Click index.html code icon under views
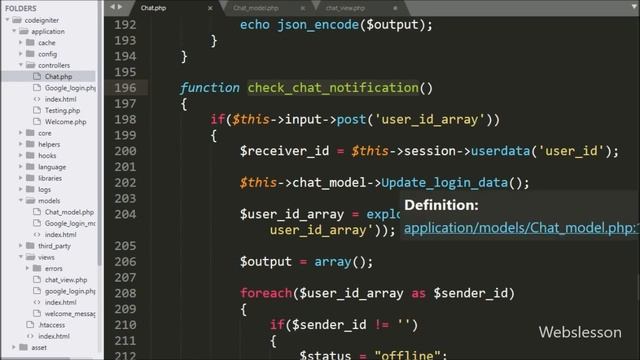The height and width of the screenshot is (360, 640). [37, 302]
